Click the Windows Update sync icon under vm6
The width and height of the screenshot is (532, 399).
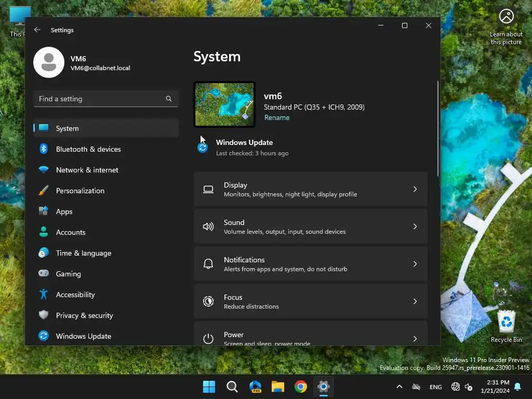coord(203,148)
